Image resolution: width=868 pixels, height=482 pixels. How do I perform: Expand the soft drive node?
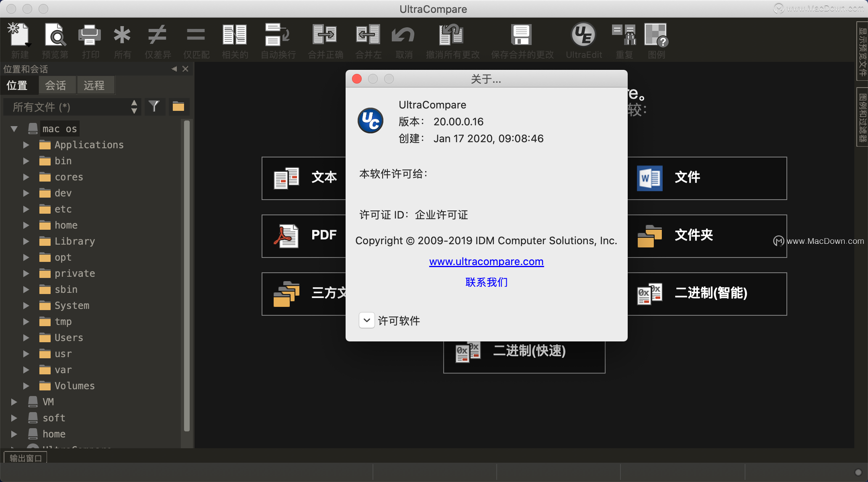click(x=14, y=418)
